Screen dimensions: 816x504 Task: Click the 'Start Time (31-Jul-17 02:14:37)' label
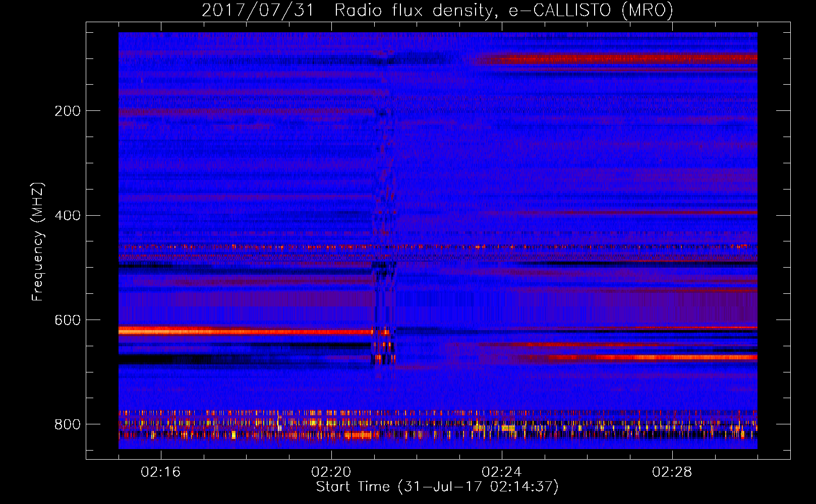437,487
